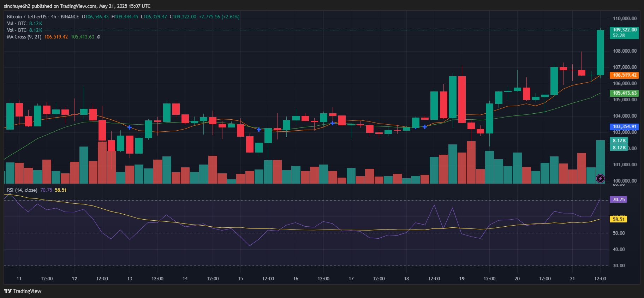
Task: Click the blue cross marker between dates 16 and 17
Action: 332,124
